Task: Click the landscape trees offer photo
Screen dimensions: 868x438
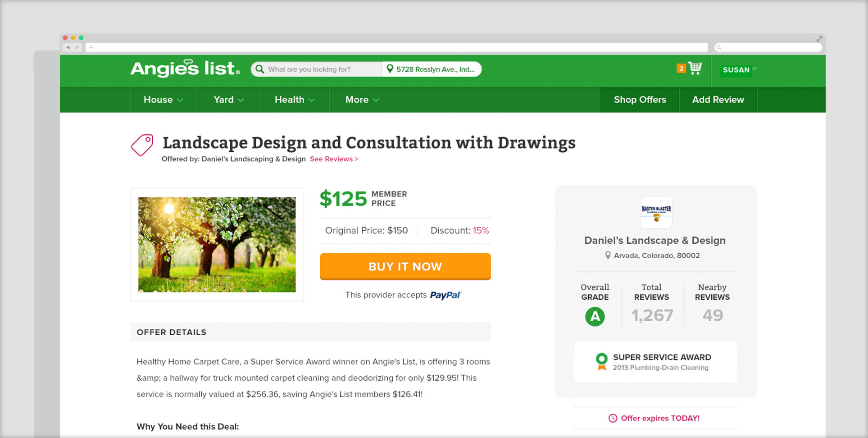Action: (217, 245)
